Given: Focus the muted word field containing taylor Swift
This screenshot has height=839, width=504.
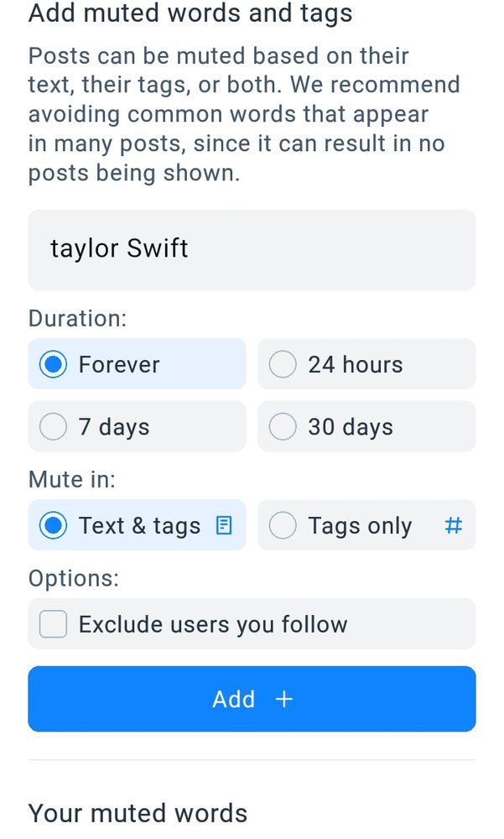Looking at the screenshot, I should 252,249.
